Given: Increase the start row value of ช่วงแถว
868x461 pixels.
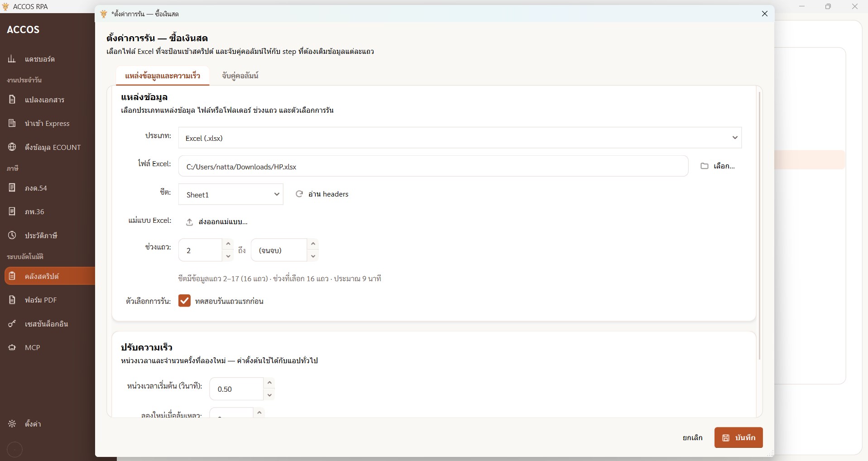Looking at the screenshot, I should [x=228, y=244].
